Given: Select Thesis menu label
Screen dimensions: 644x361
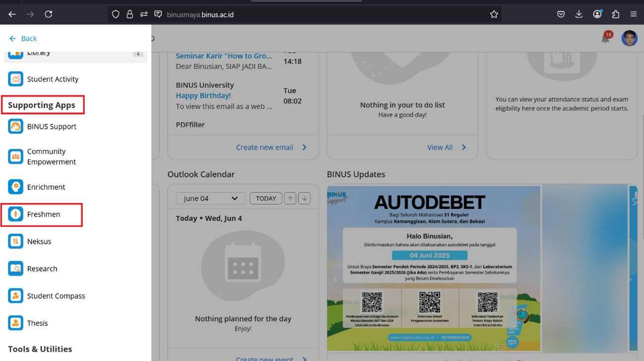Looking at the screenshot, I should click(x=38, y=323).
